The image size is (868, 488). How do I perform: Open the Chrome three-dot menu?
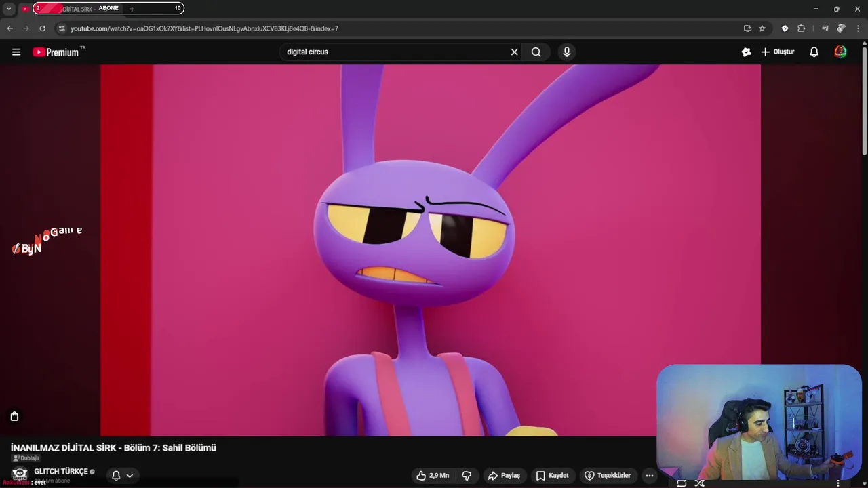pyautogui.click(x=858, y=28)
